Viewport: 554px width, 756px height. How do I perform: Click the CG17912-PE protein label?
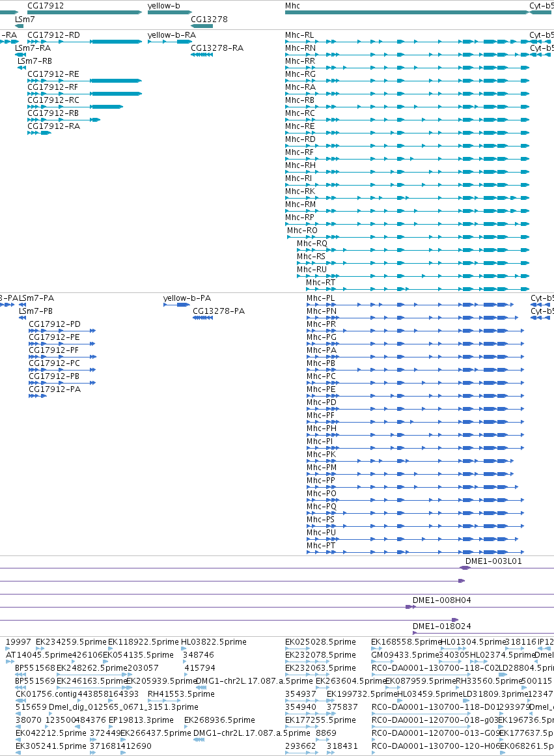click(54, 337)
